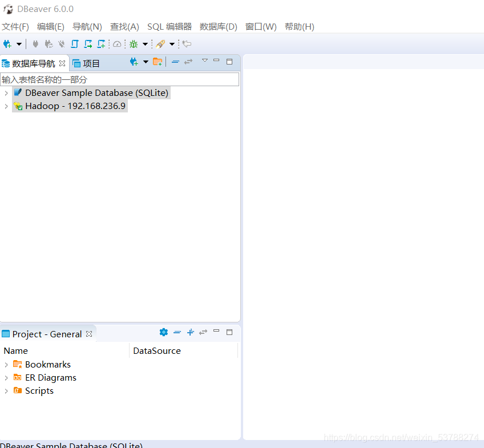Image resolution: width=484 pixels, height=448 pixels.
Task: Expand the Scripts folder
Action: pos(6,391)
